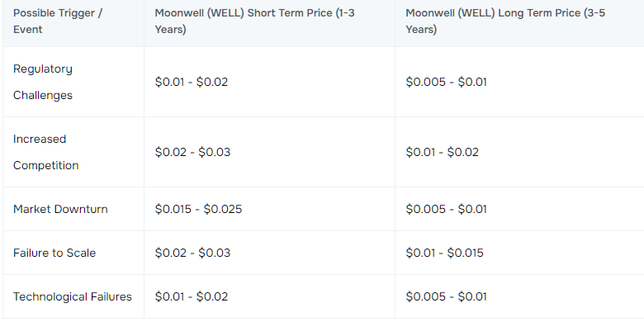Screen dimensions: 644x322
Task: Select Technological Failures short term price cell
Action: [192, 296]
